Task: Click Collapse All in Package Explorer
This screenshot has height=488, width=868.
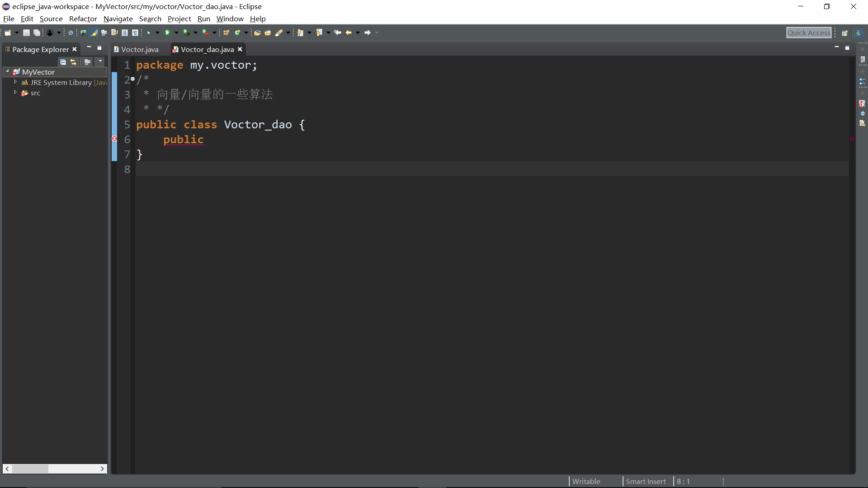Action: 63,62
